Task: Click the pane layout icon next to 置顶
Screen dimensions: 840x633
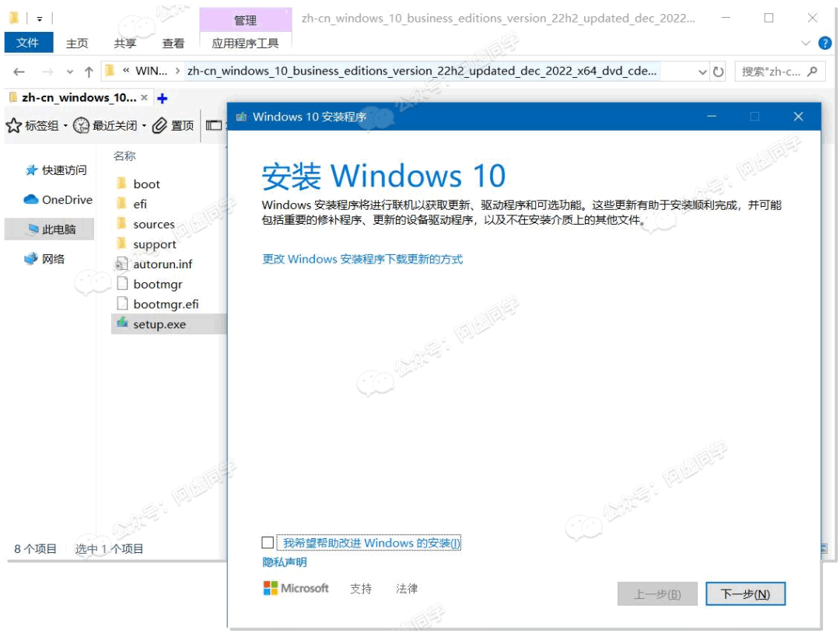Action: (214, 125)
